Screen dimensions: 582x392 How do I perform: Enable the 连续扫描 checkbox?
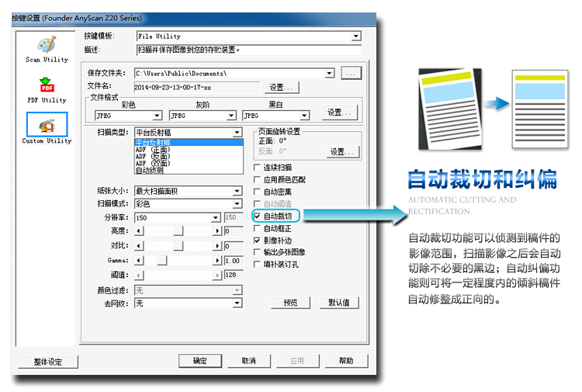click(x=258, y=168)
